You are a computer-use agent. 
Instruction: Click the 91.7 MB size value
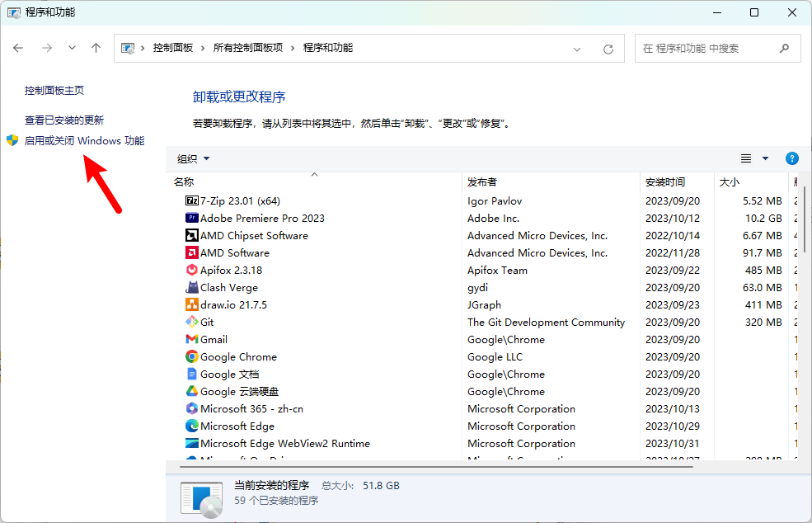762,252
